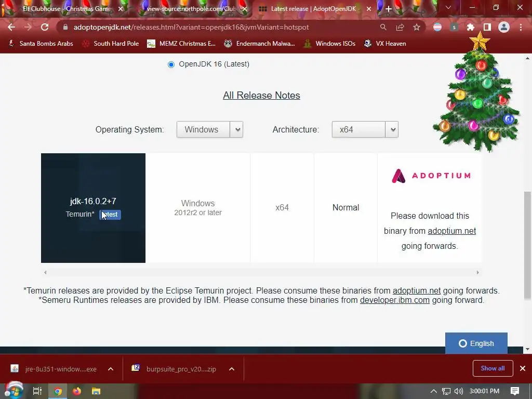This screenshot has width=532, height=399.
Task: Click the forward navigation arrow
Action: 28,27
